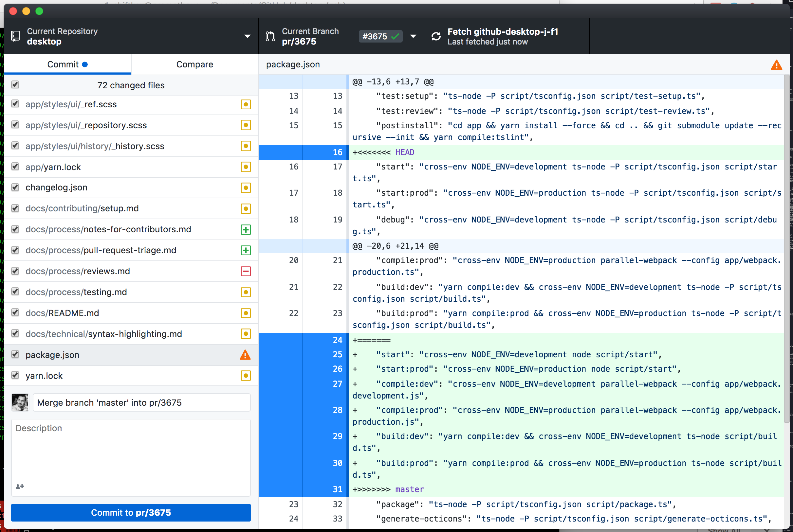This screenshot has height=532, width=793.
Task: Click the commit summary input field
Action: 141,402
